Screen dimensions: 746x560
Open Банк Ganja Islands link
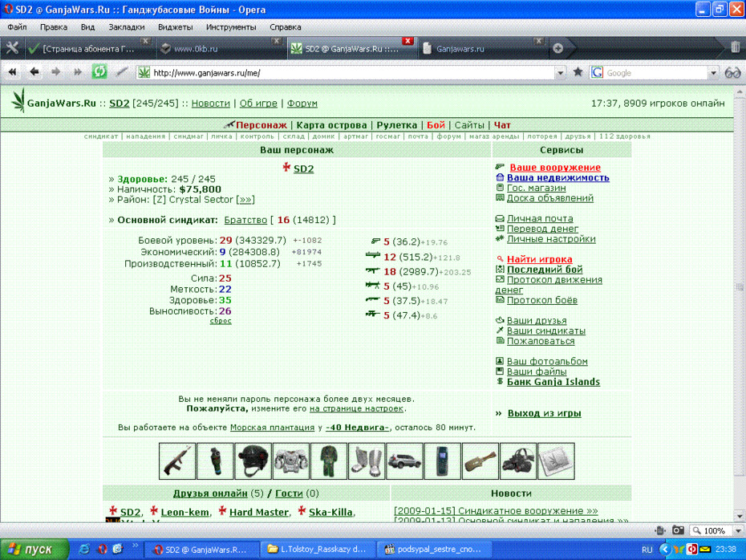[553, 382]
